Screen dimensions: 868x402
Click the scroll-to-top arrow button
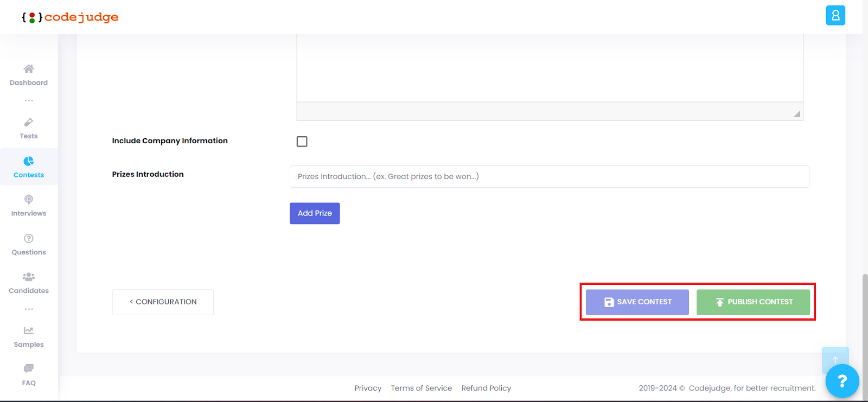[835, 360]
